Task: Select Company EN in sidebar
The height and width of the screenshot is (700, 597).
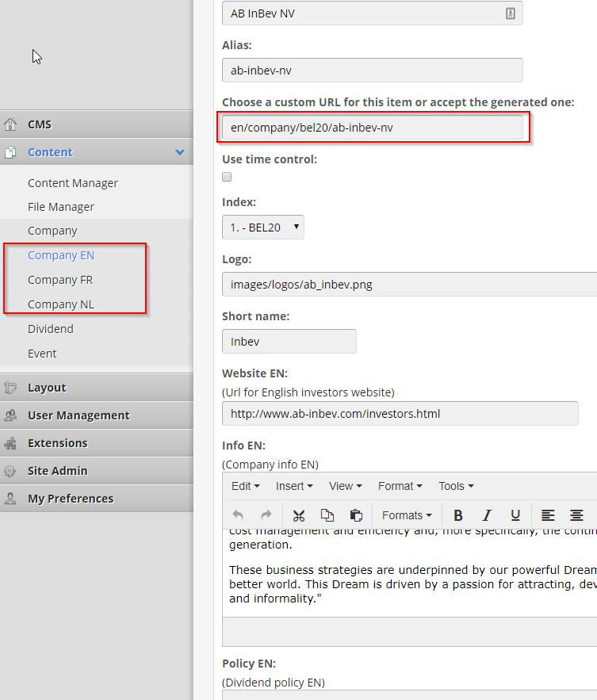Action: (x=61, y=255)
